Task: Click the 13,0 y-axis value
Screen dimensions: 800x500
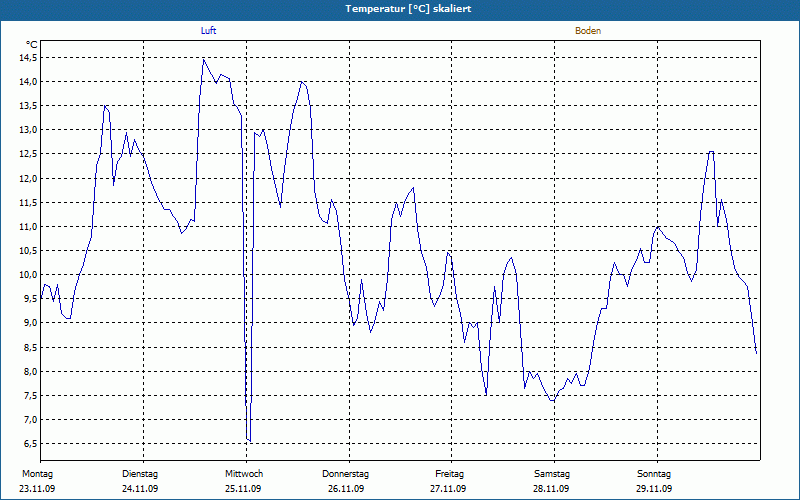Action: tap(29, 130)
